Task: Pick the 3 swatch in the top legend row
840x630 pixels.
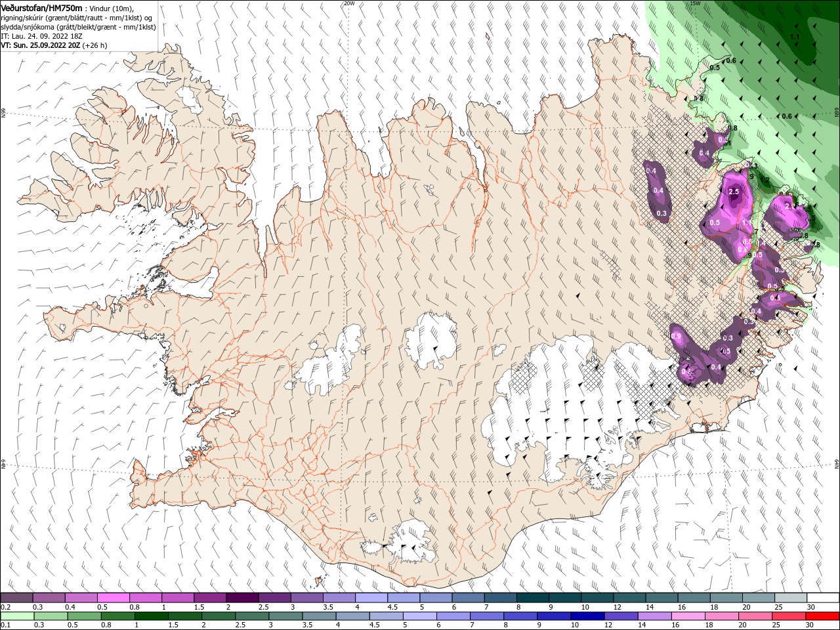Action: pyautogui.click(x=306, y=598)
